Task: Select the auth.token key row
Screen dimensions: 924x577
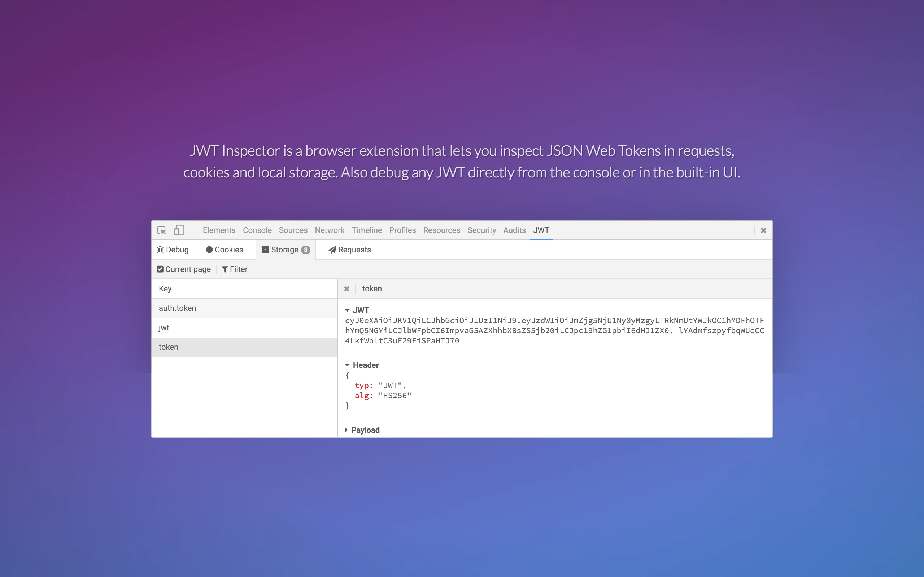Action: tap(178, 308)
